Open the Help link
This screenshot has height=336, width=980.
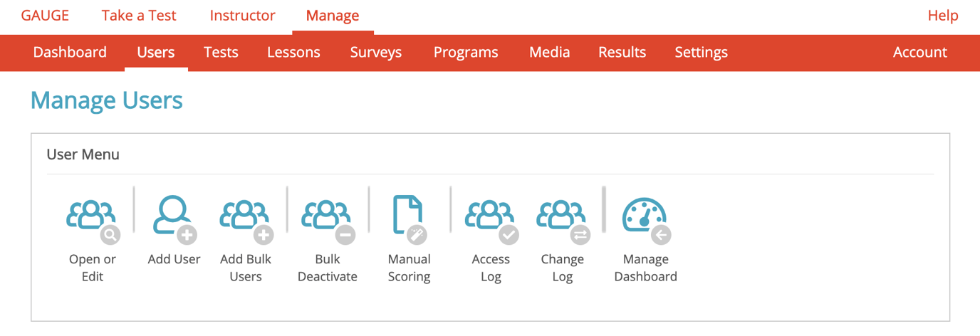[943, 16]
